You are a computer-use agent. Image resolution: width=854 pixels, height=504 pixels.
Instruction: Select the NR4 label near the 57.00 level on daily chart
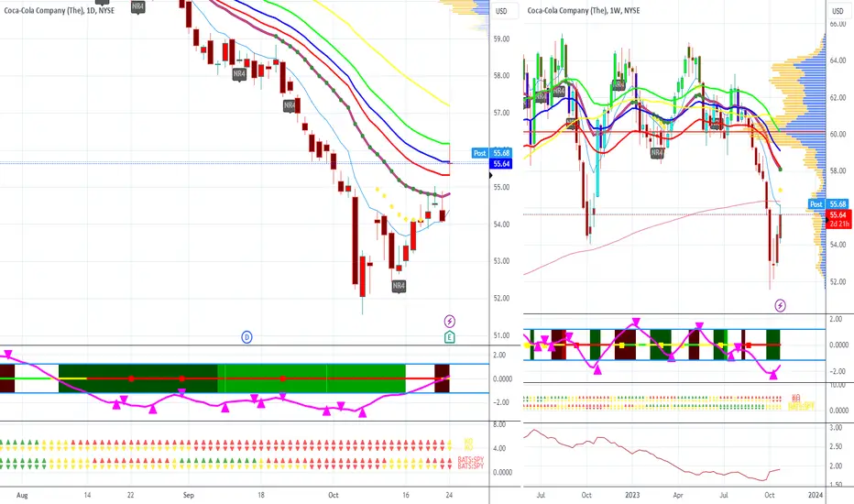pos(290,105)
